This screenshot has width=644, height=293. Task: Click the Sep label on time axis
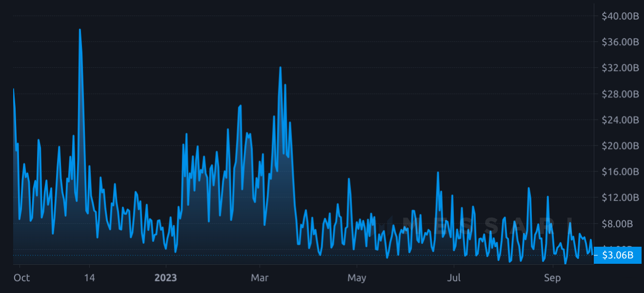pyautogui.click(x=553, y=278)
